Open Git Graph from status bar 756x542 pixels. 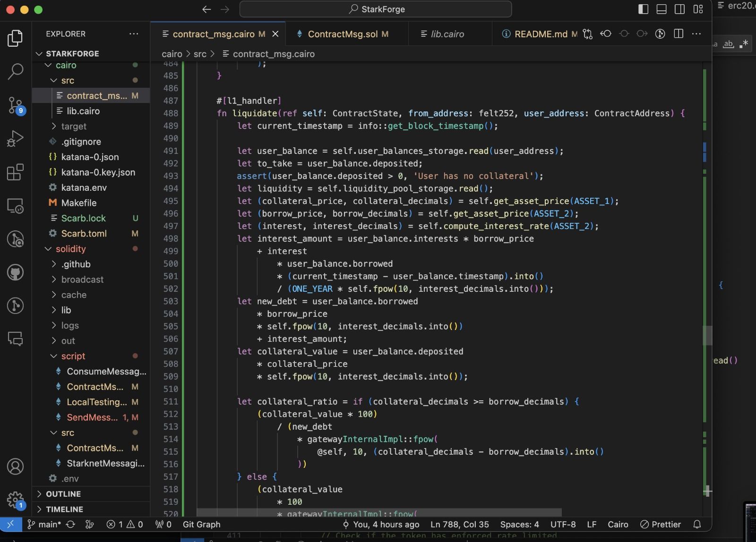[201, 524]
